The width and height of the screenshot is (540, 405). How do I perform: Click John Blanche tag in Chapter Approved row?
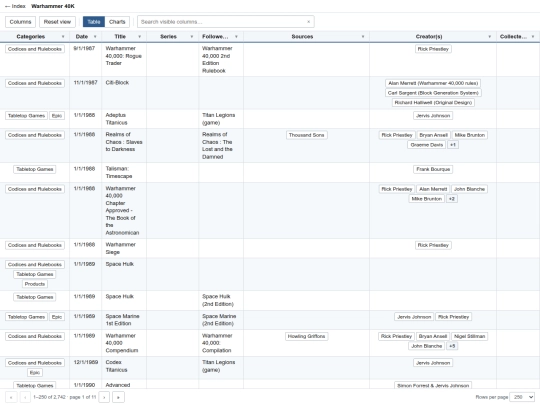point(469,189)
